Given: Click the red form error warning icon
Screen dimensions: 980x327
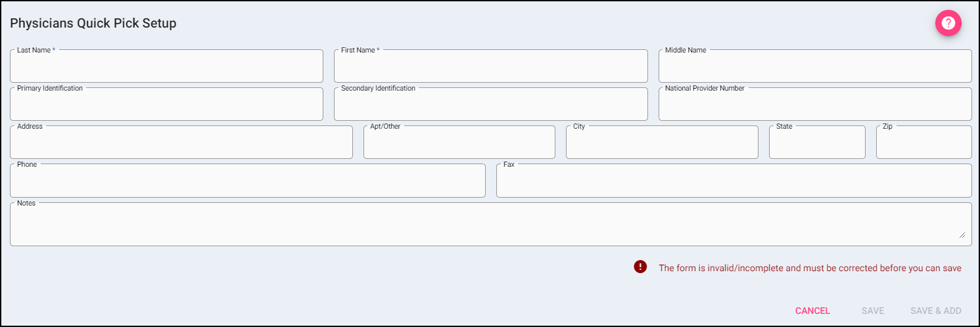Looking at the screenshot, I should tap(640, 267).
